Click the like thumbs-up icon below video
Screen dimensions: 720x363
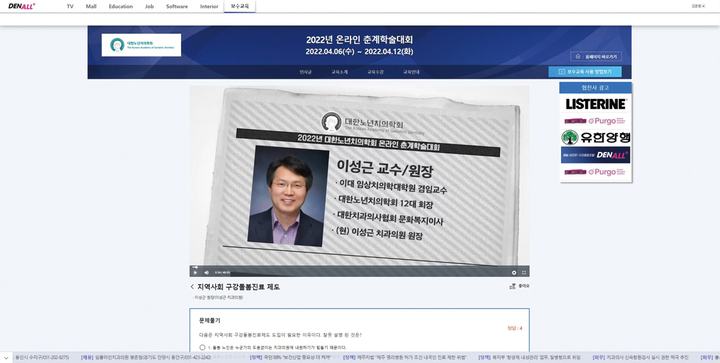512,286
